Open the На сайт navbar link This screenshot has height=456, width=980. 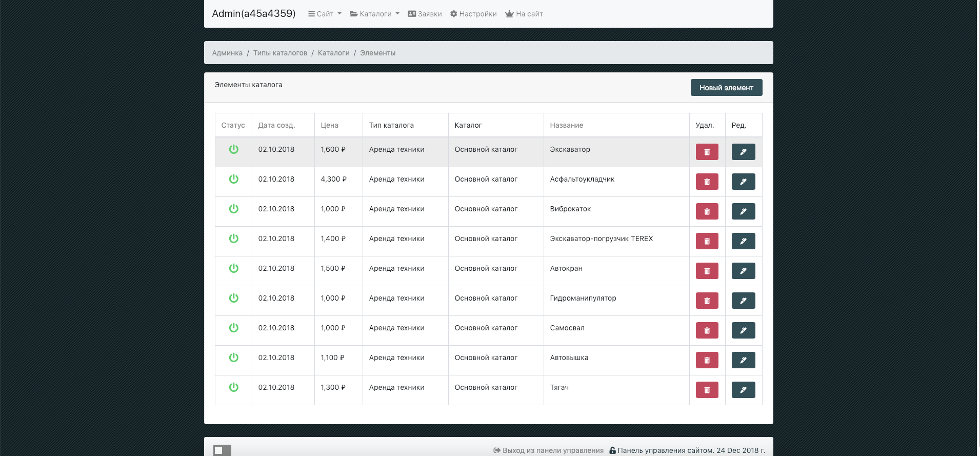(x=524, y=14)
